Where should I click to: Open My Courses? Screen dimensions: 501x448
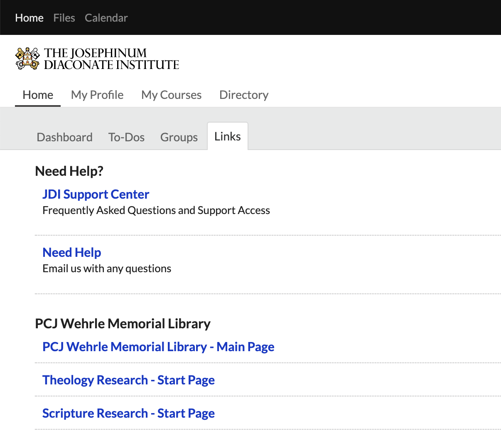[x=172, y=95]
